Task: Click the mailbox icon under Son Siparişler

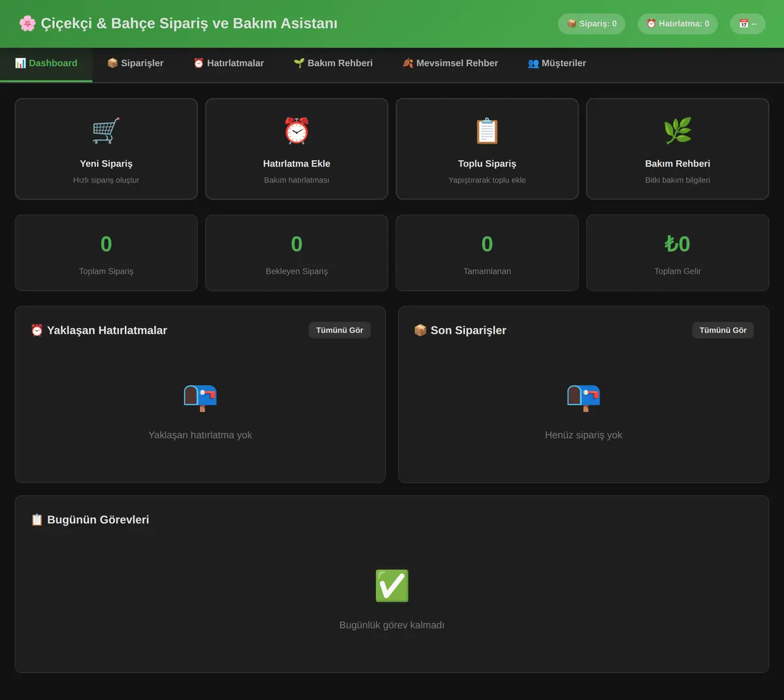Action: point(583,397)
